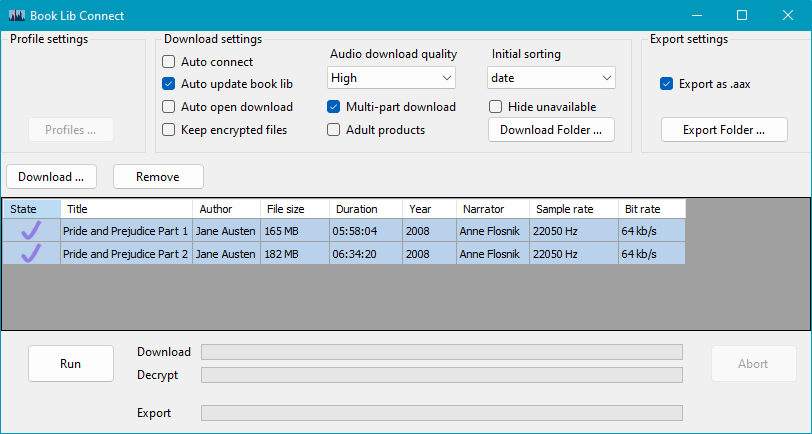Image resolution: width=812 pixels, height=434 pixels.
Task: Click 64 kb/s cell in Part 2 row
Action: click(652, 253)
